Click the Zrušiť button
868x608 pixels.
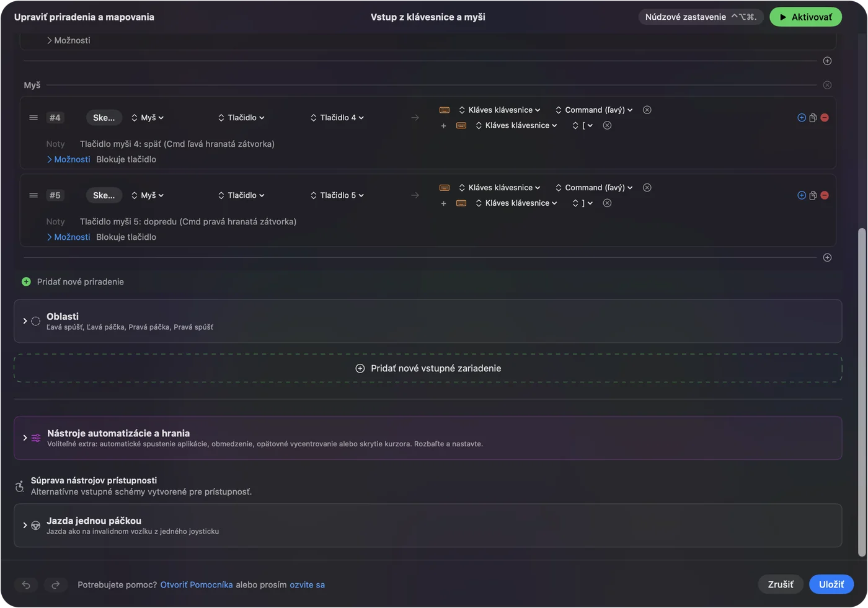pyautogui.click(x=781, y=584)
